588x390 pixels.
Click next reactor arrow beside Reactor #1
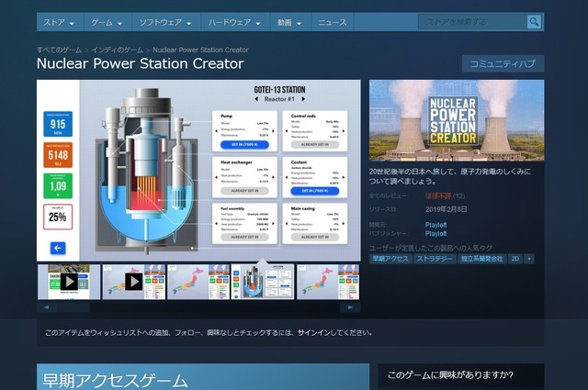click(x=303, y=99)
